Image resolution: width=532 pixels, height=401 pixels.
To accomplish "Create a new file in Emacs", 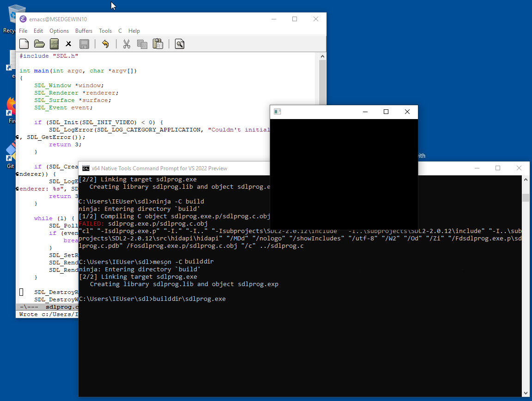I will (x=24, y=43).
